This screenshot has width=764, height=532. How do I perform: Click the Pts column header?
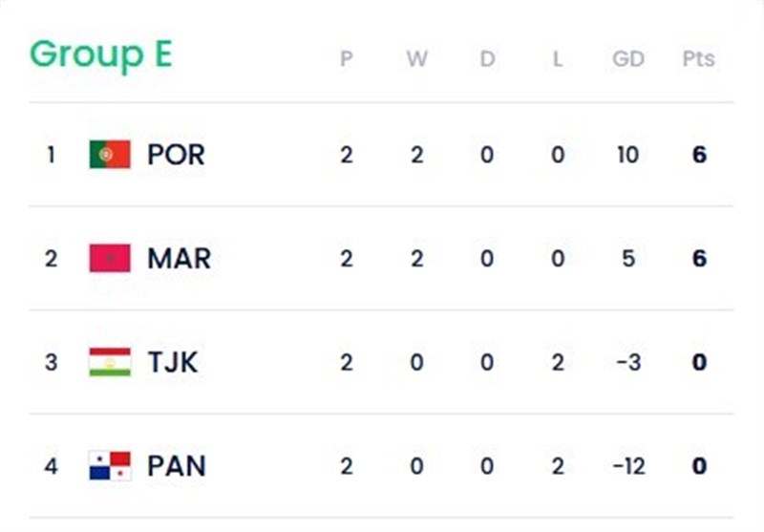[x=699, y=59]
